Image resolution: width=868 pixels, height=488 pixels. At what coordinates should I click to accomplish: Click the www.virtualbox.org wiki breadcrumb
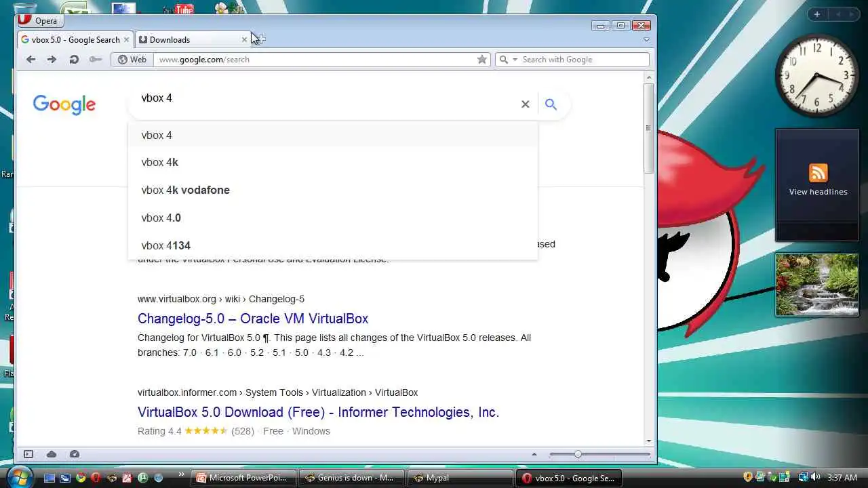tap(221, 299)
